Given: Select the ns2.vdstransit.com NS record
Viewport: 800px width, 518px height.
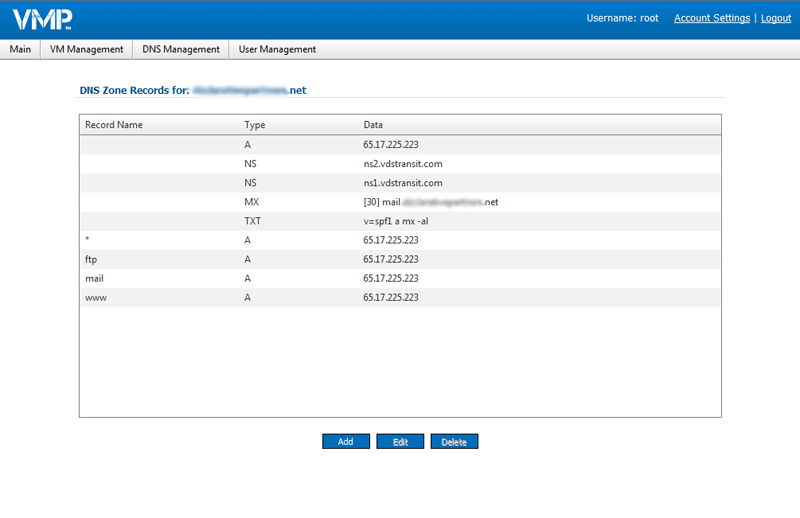Looking at the screenshot, I should 400,164.
